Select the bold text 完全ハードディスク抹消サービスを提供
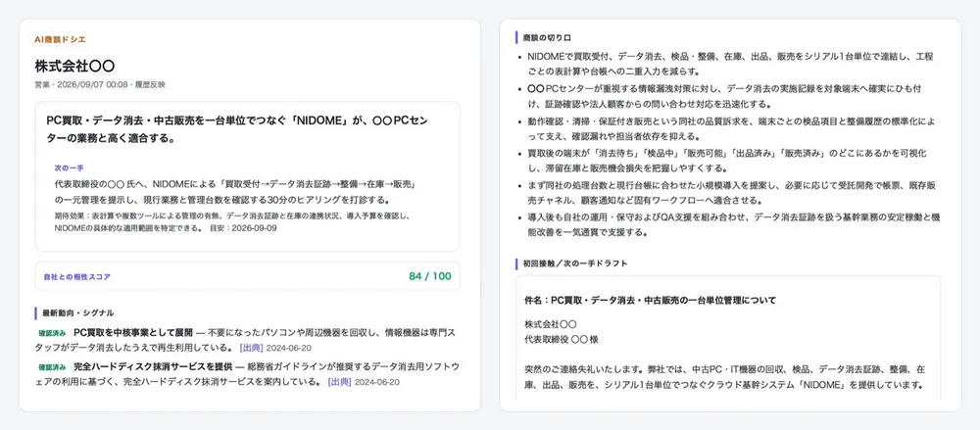Screen dimensions: 980x430 [153, 366]
